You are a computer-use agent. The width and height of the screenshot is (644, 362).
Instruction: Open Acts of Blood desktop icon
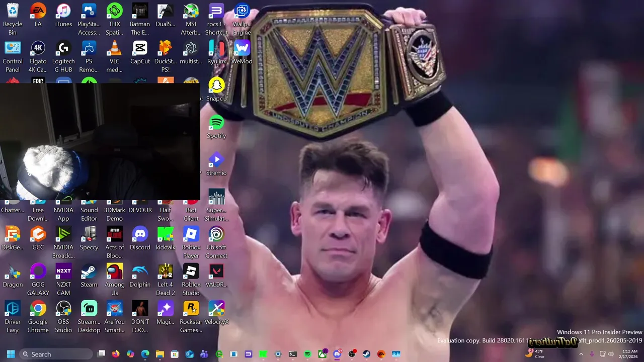tap(114, 242)
